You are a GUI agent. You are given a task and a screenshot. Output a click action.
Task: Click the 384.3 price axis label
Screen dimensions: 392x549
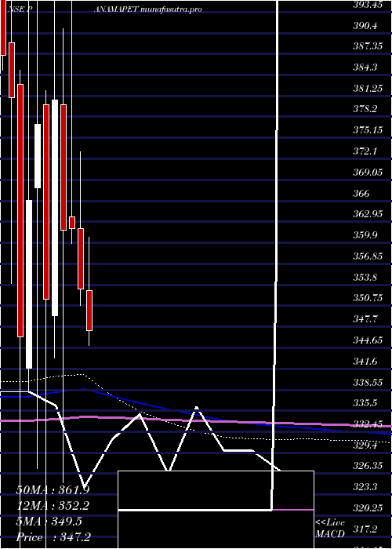pos(367,67)
